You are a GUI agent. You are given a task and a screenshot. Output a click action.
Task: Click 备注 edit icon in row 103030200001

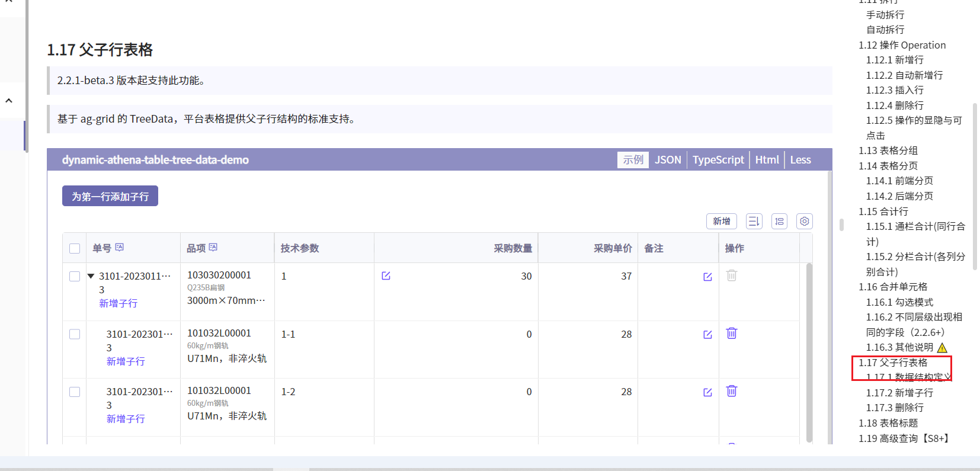pos(707,277)
